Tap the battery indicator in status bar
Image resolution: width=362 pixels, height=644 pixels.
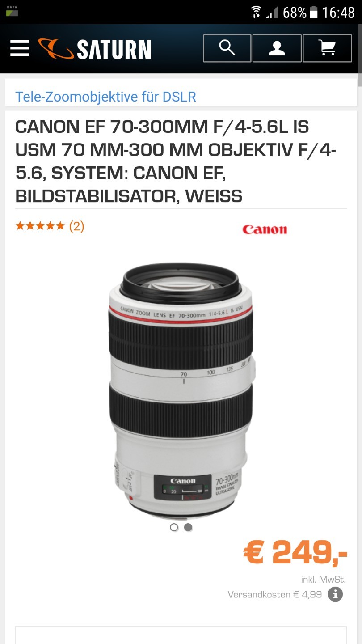click(x=314, y=13)
